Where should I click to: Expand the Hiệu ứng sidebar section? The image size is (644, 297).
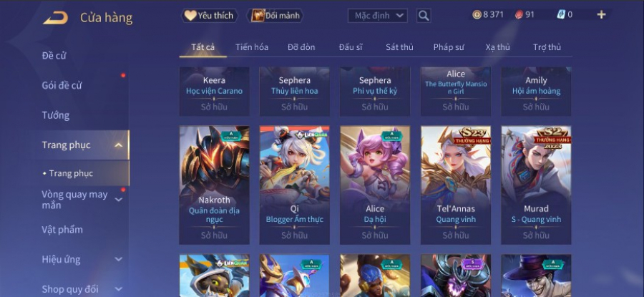pyautogui.click(x=118, y=259)
